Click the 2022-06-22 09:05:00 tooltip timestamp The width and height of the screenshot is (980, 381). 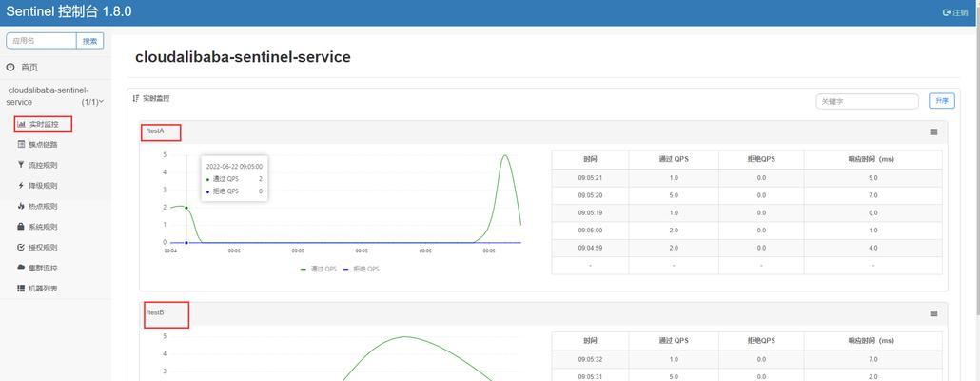(x=234, y=167)
